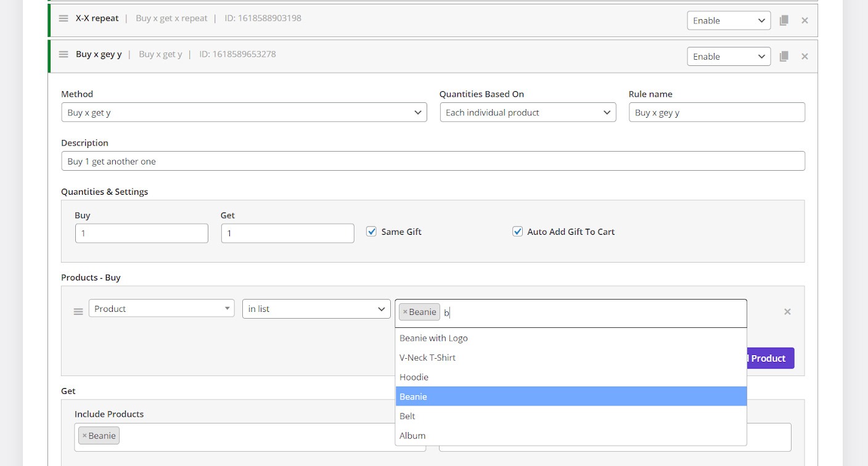Image resolution: width=868 pixels, height=466 pixels.
Task: Open the Method dropdown
Action: tap(244, 113)
